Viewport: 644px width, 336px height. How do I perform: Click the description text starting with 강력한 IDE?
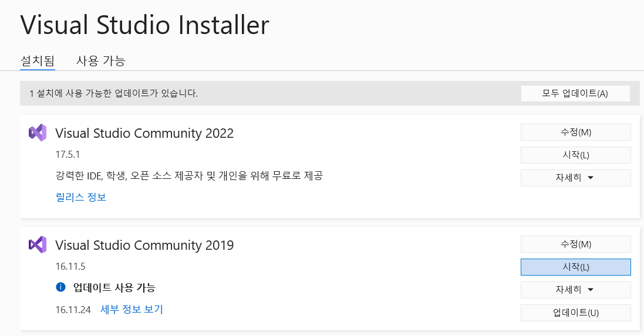pyautogui.click(x=190, y=176)
